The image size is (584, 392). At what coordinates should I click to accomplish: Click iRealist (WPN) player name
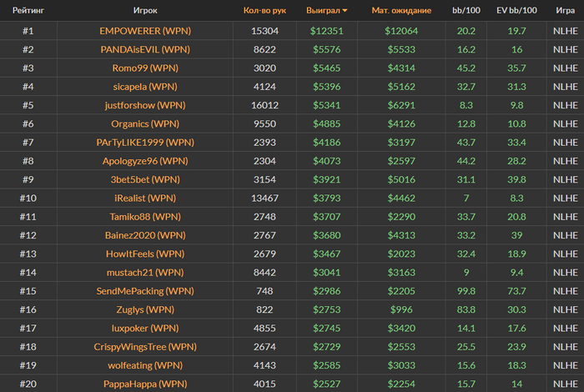click(x=145, y=198)
